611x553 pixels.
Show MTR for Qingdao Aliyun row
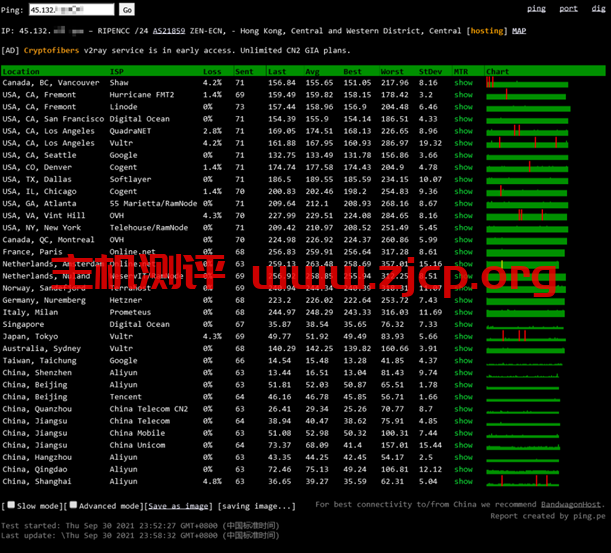463,469
